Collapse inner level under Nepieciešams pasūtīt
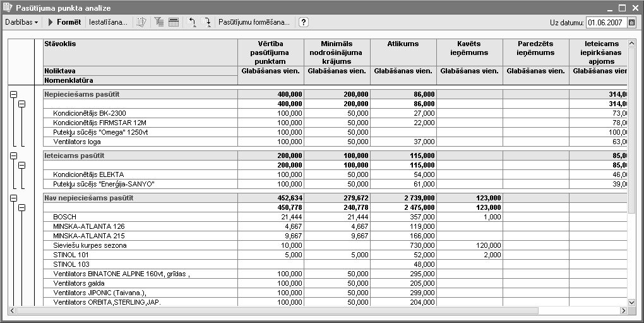Image resolution: width=644 pixels, height=323 pixels. 21,104
